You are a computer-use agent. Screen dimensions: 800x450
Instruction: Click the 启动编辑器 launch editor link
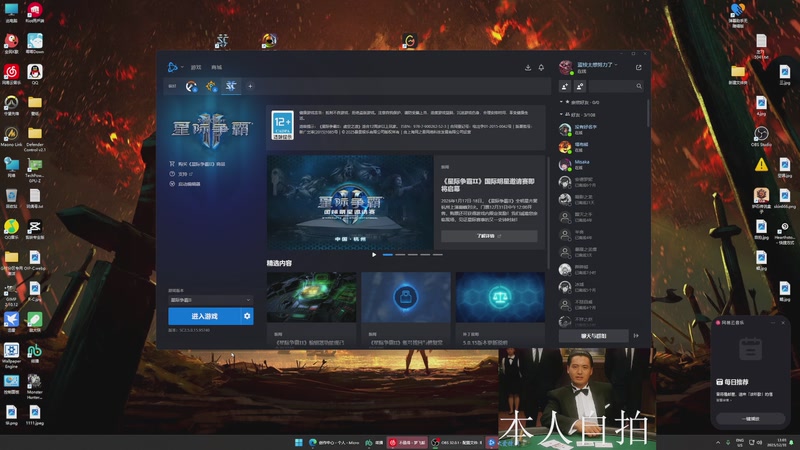tap(185, 184)
